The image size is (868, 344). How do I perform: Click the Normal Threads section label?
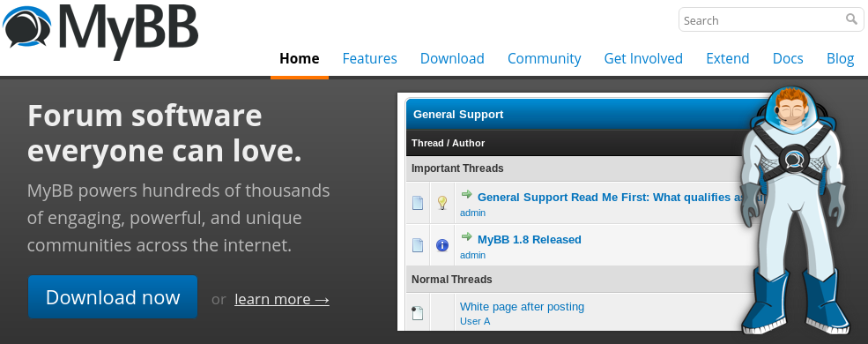(x=452, y=280)
